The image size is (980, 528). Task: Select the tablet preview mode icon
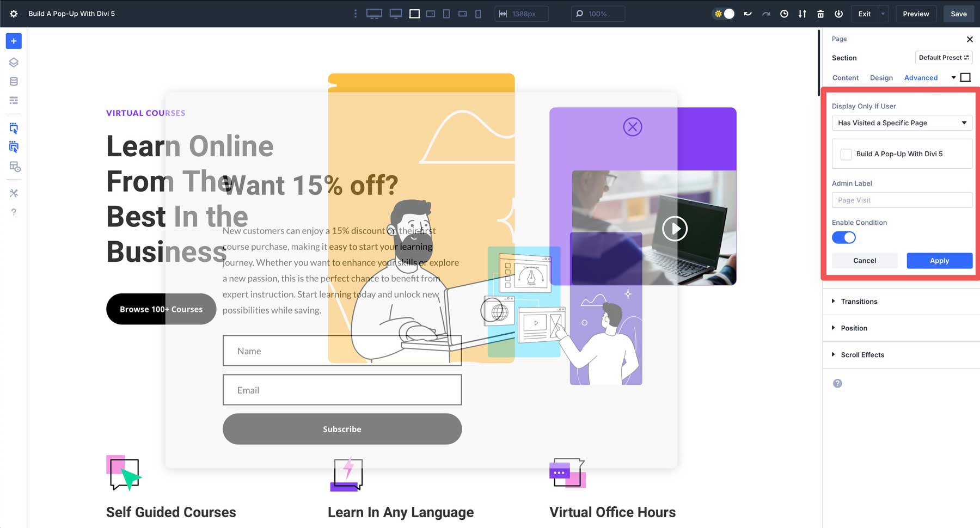pyautogui.click(x=446, y=14)
